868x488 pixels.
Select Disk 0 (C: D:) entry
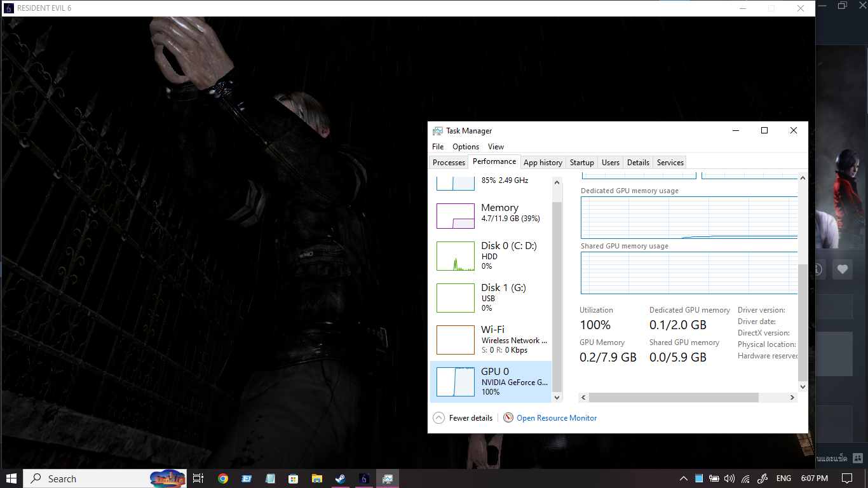[x=491, y=256]
